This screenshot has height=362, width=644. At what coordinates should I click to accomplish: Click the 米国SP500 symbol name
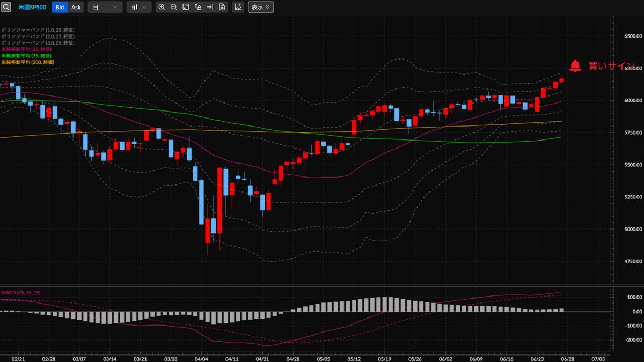click(x=32, y=7)
